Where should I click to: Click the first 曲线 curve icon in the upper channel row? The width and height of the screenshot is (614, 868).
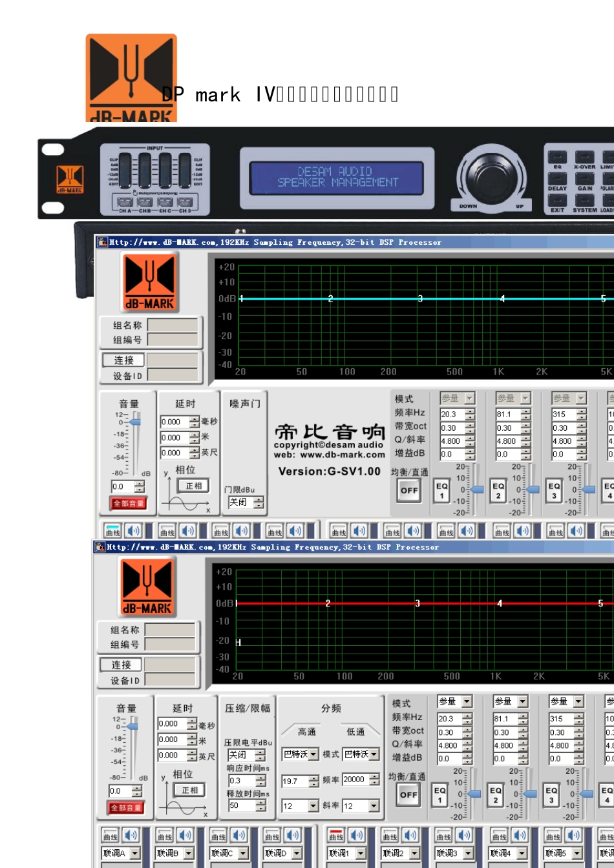pyautogui.click(x=113, y=531)
